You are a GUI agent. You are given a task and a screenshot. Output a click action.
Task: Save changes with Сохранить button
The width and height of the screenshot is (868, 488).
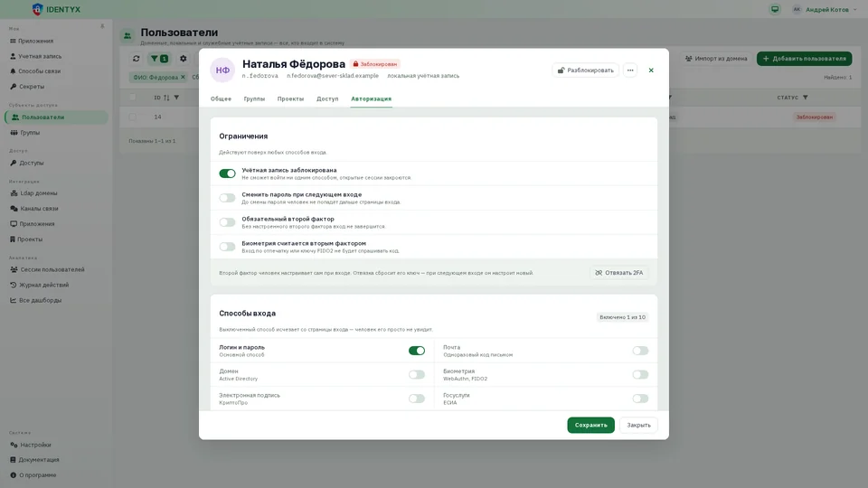590,425
